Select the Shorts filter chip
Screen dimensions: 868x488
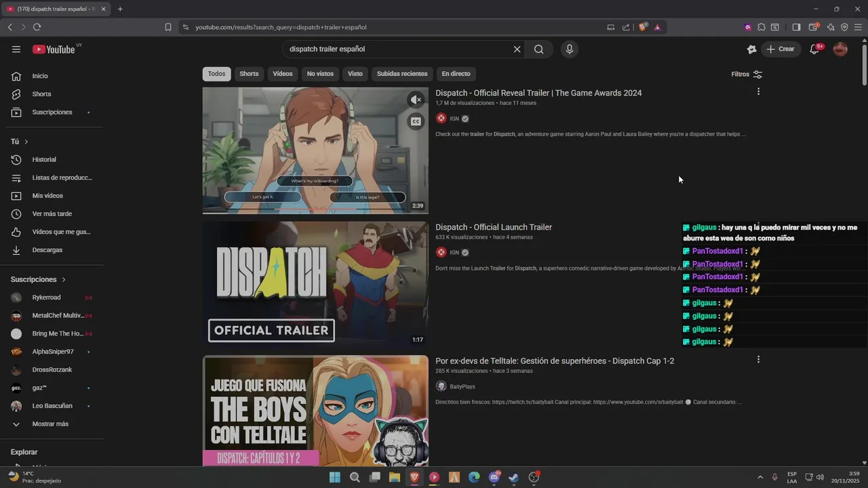(x=249, y=74)
